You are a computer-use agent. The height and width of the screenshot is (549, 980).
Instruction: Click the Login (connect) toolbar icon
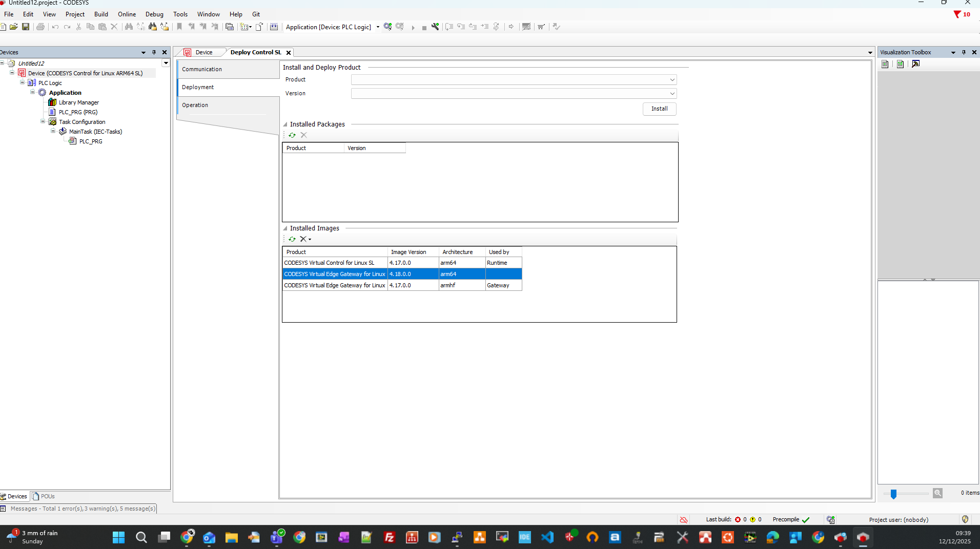[387, 27]
